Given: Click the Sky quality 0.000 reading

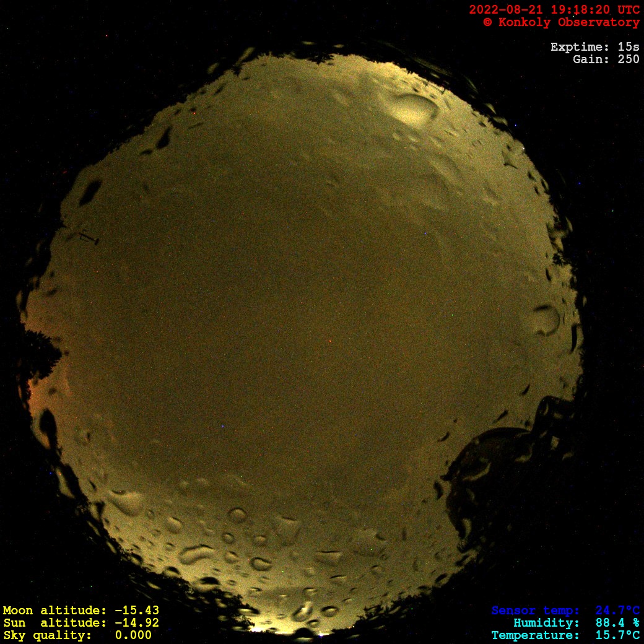Looking at the screenshot, I should point(133,635).
